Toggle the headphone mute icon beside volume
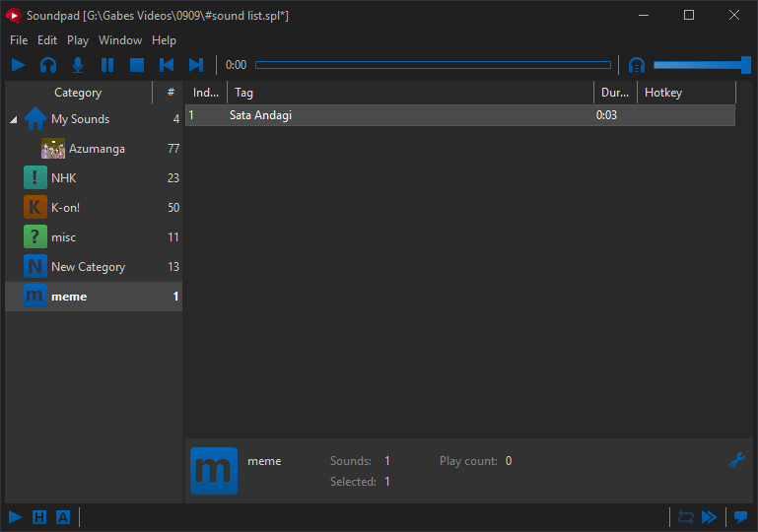This screenshot has width=758, height=532. pos(637,65)
